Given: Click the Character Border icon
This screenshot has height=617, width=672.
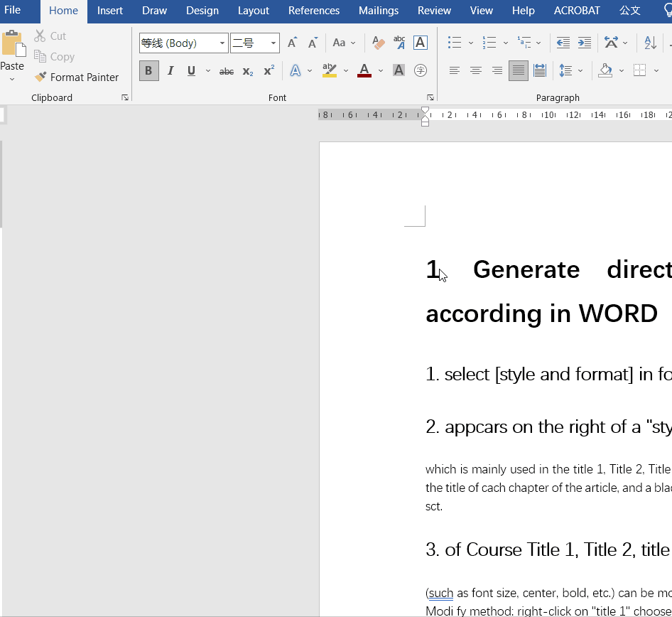Looking at the screenshot, I should click(x=421, y=43).
